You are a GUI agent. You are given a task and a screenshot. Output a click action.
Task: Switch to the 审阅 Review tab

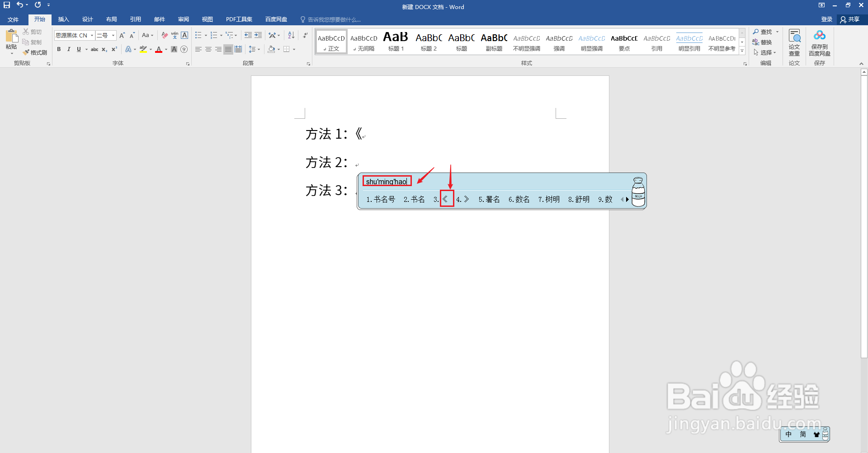[184, 19]
